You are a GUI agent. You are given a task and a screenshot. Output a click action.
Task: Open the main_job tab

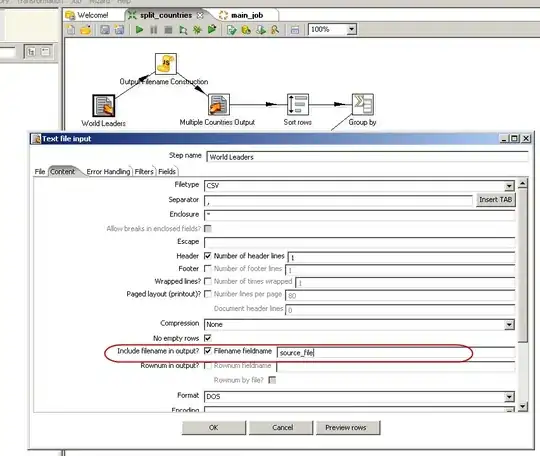pos(247,15)
